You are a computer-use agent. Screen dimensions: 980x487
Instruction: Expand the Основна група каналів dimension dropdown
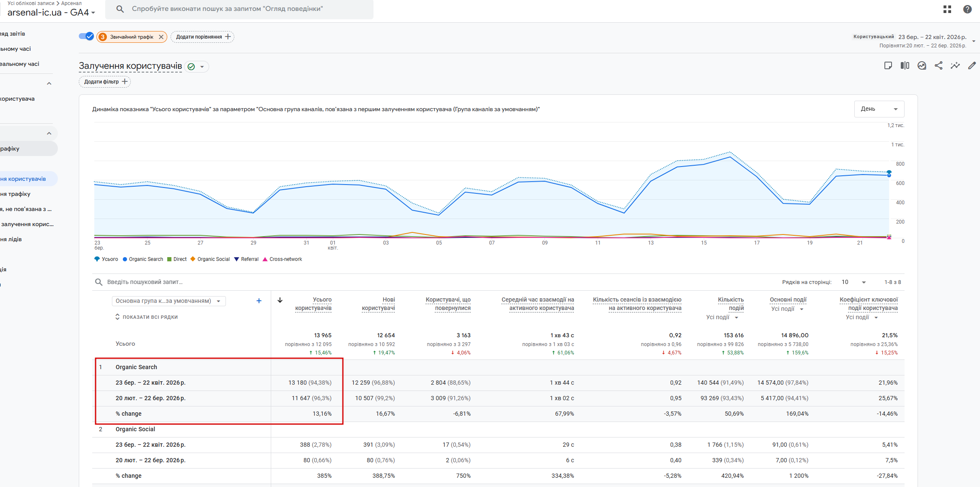(x=169, y=301)
